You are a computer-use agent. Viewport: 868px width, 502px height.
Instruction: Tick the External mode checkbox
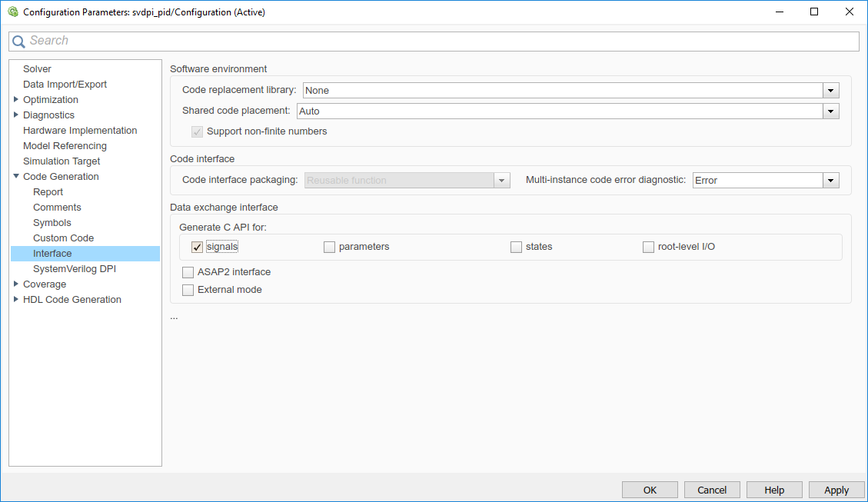coord(188,291)
